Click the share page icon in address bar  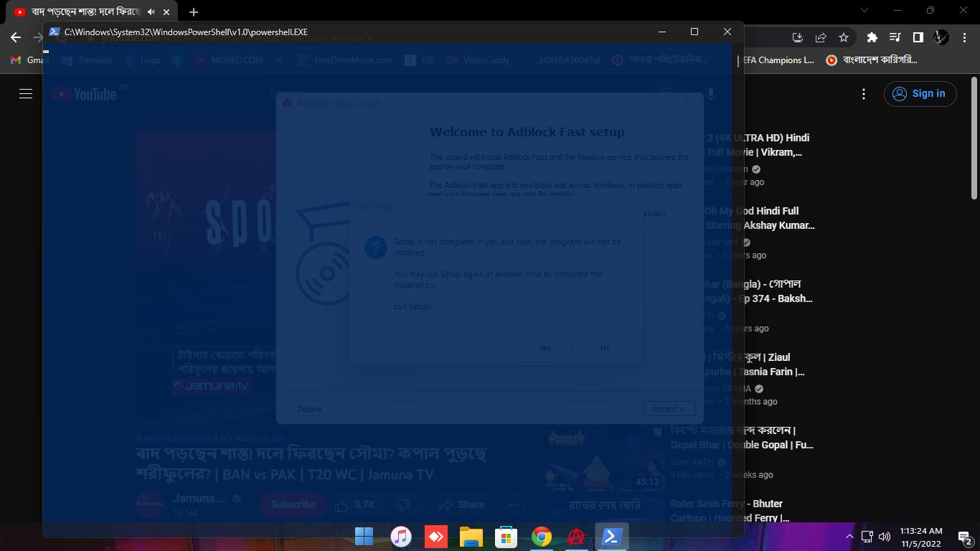pos(821,37)
